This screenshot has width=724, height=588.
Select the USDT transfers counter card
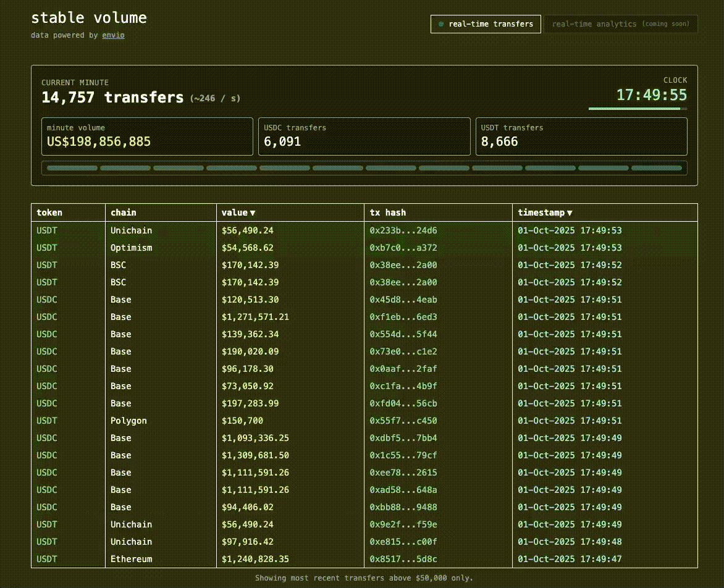[581, 136]
